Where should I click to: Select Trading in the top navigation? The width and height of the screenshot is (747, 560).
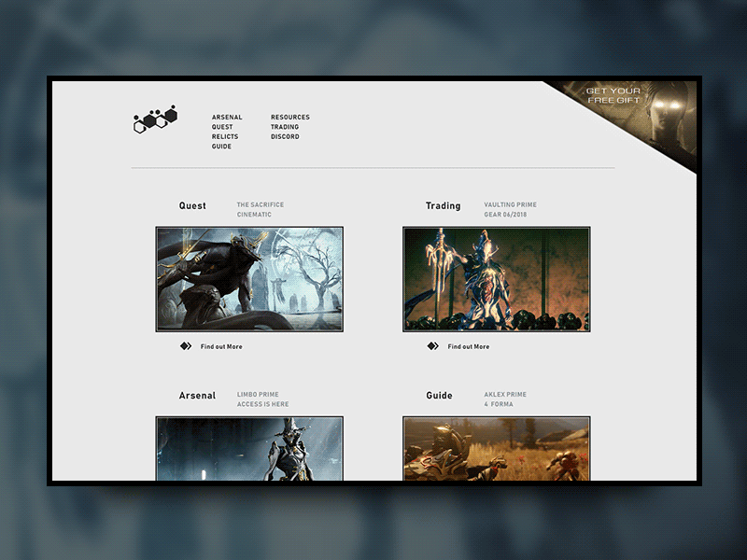click(x=285, y=127)
